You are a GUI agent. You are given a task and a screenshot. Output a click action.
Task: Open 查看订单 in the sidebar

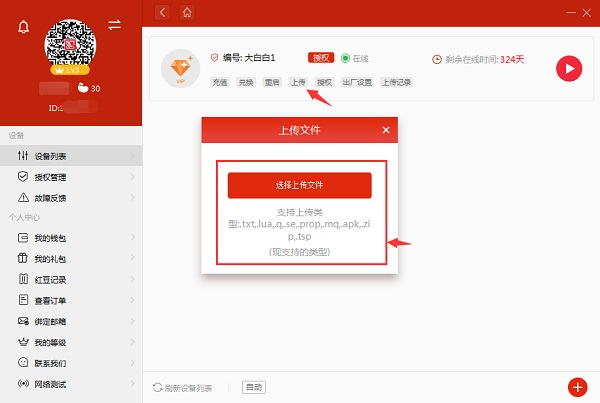pos(71,300)
